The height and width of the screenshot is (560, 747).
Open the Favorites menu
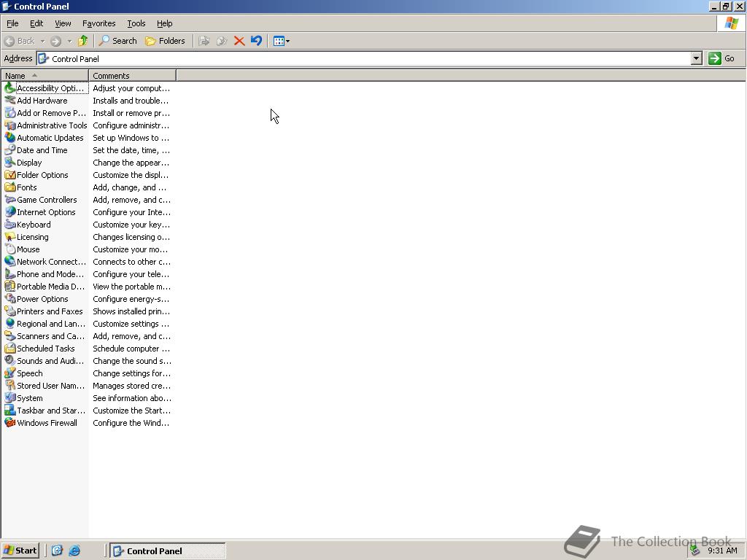[99, 23]
